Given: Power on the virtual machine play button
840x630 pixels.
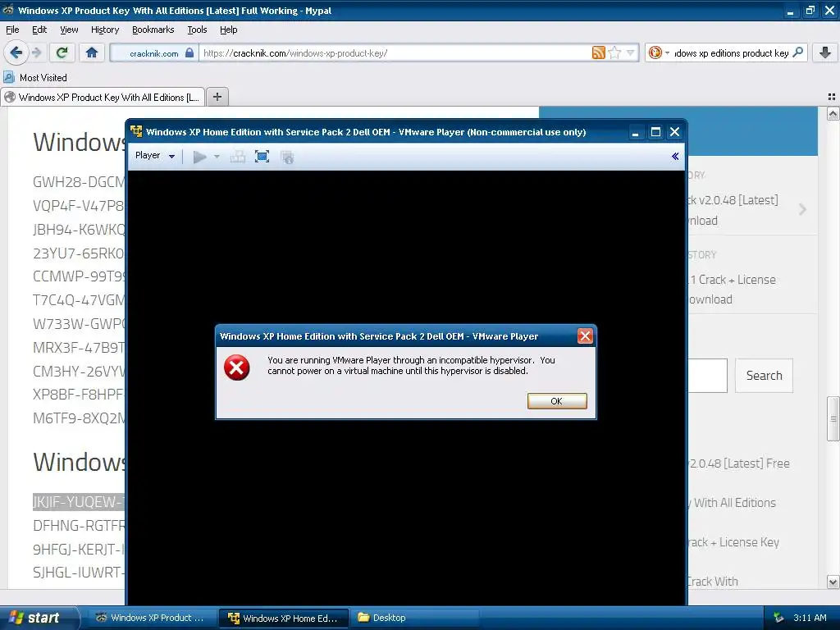Looking at the screenshot, I should (199, 157).
